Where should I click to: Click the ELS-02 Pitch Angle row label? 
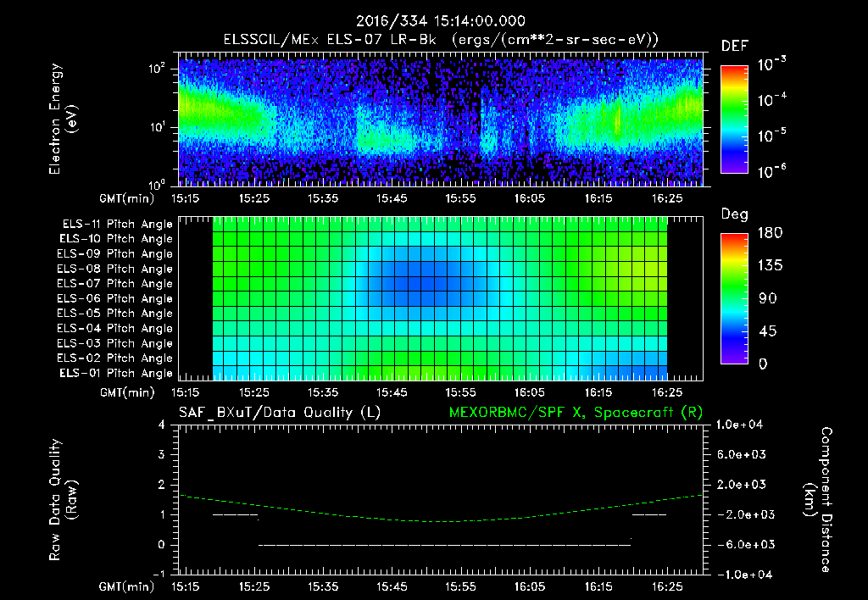pyautogui.click(x=114, y=358)
